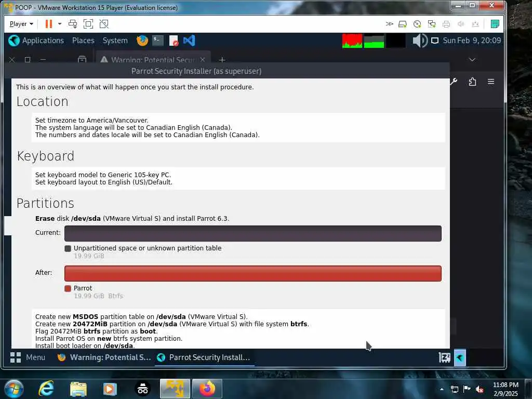
Task: Click the hat-and-glasses incognito icon in the Windows taskbar
Action: tap(143, 389)
